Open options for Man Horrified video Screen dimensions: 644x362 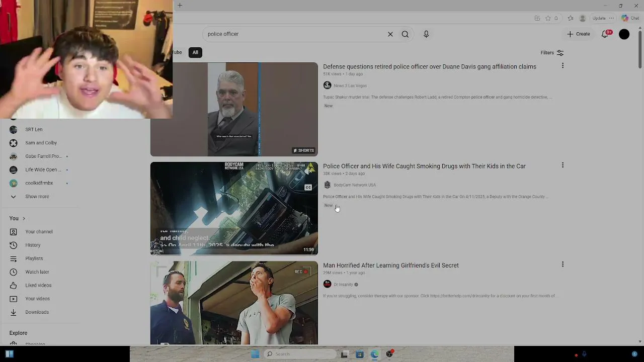tap(562, 264)
